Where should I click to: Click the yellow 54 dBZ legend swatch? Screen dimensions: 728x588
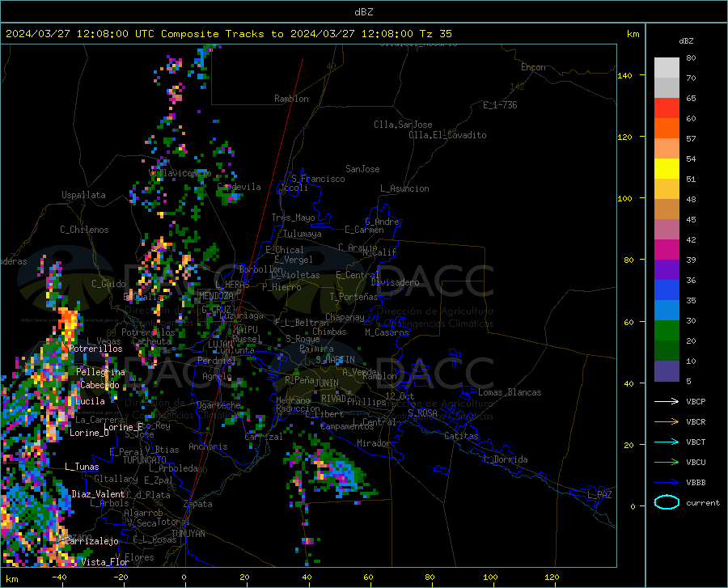667,168
